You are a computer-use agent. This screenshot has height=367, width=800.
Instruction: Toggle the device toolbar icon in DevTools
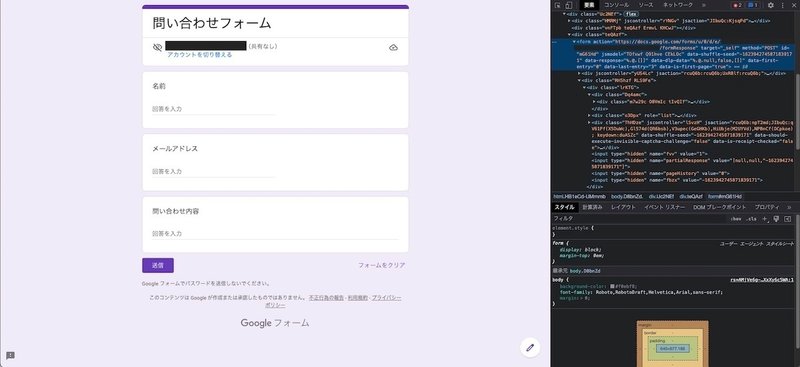[568, 5]
